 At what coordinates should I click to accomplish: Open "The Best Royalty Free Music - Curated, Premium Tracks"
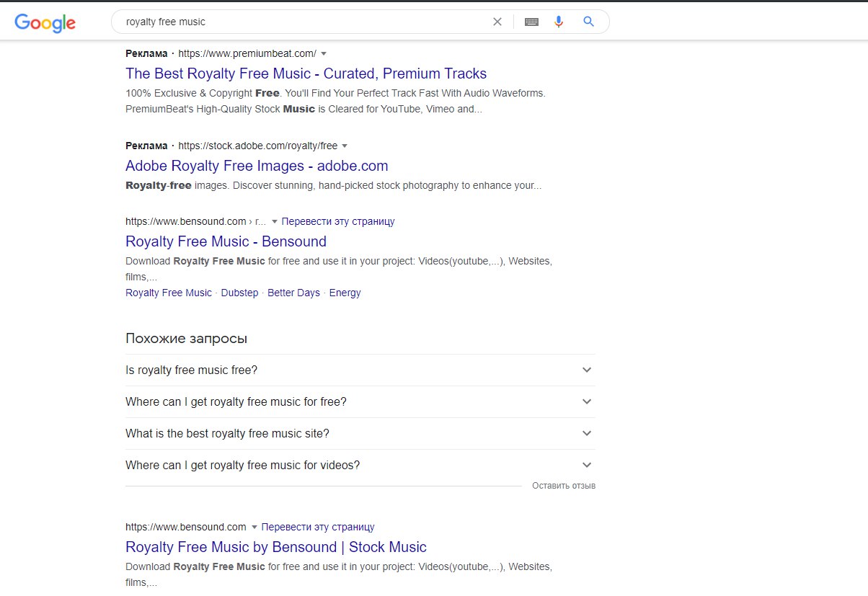[x=306, y=74]
